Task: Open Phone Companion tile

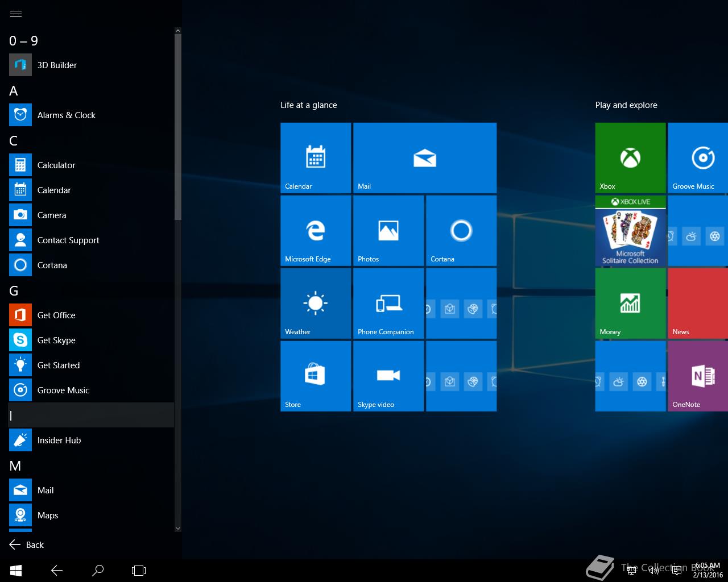Action: 388,304
